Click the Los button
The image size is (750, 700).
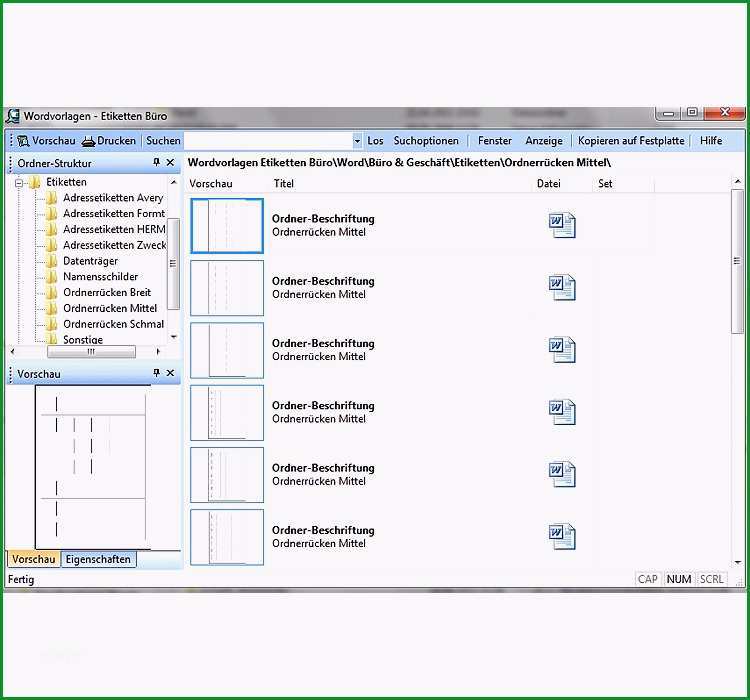click(375, 141)
